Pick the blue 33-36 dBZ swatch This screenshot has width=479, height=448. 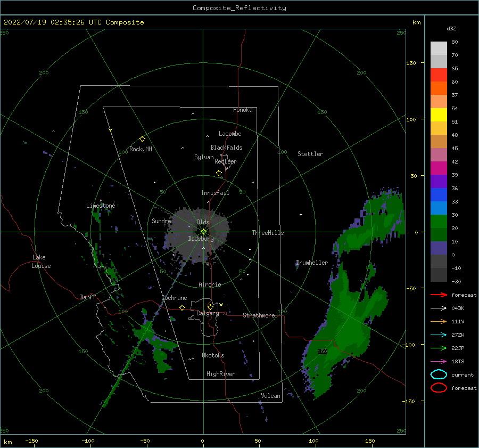click(439, 195)
